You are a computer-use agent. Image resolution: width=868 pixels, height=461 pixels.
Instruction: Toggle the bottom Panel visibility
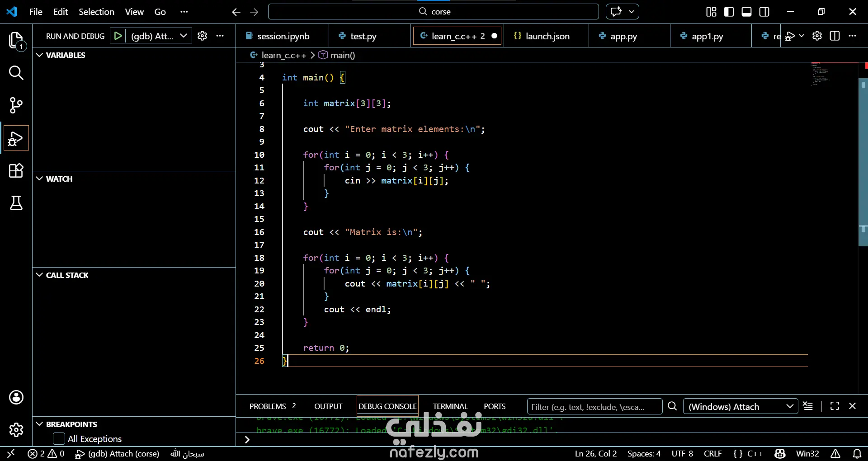(747, 12)
